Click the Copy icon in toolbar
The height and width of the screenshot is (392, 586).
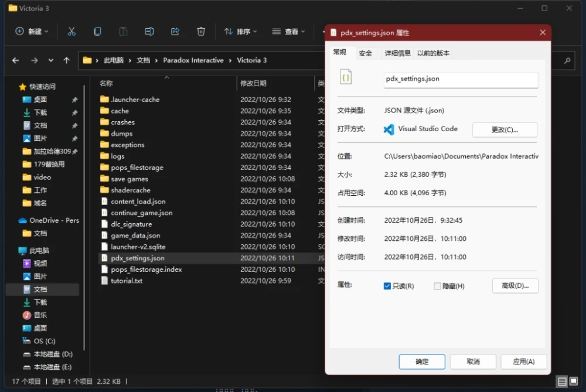(x=97, y=32)
